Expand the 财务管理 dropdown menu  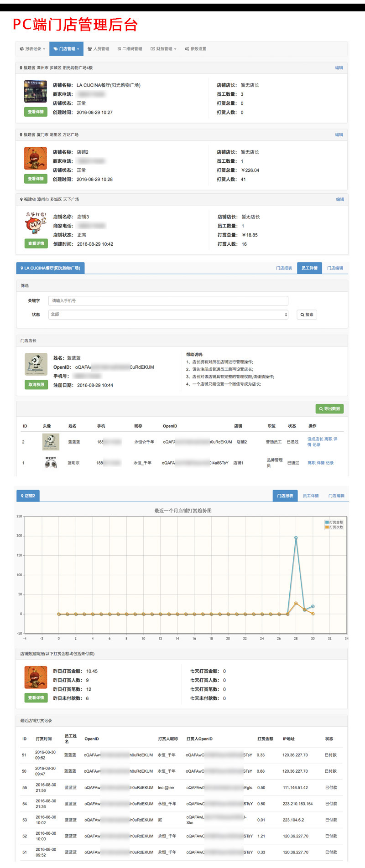pos(163,49)
